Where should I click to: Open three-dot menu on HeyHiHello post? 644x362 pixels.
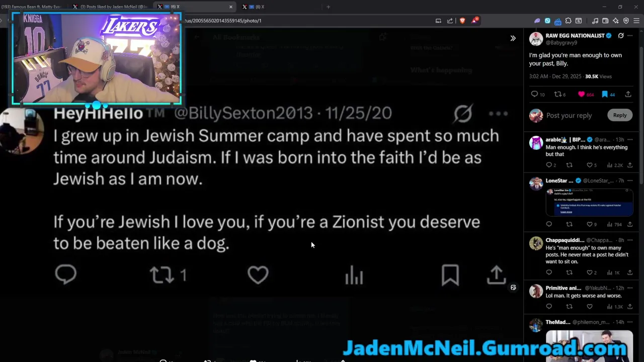coord(498,114)
